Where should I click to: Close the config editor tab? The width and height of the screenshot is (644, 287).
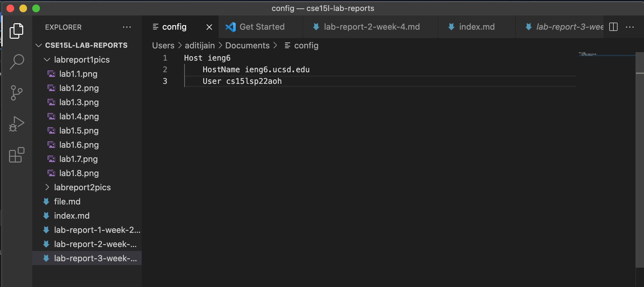209,27
